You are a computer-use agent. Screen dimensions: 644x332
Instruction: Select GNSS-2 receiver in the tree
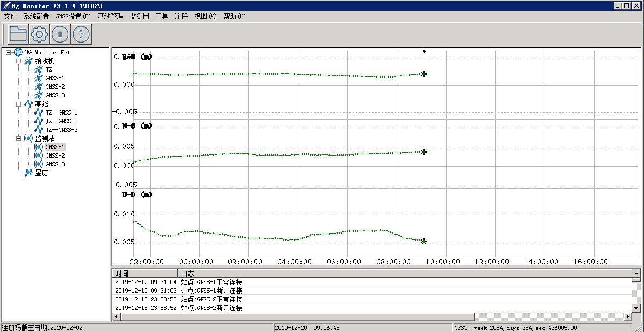click(55, 87)
